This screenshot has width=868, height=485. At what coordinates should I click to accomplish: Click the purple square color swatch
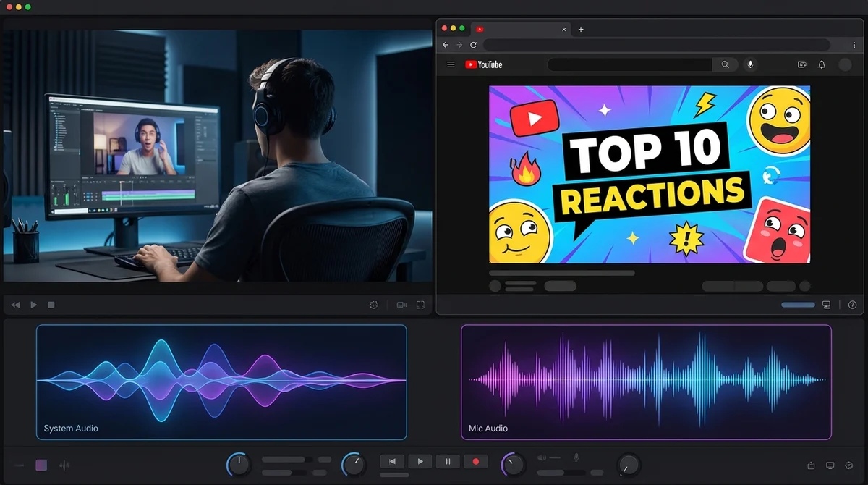pyautogui.click(x=41, y=465)
